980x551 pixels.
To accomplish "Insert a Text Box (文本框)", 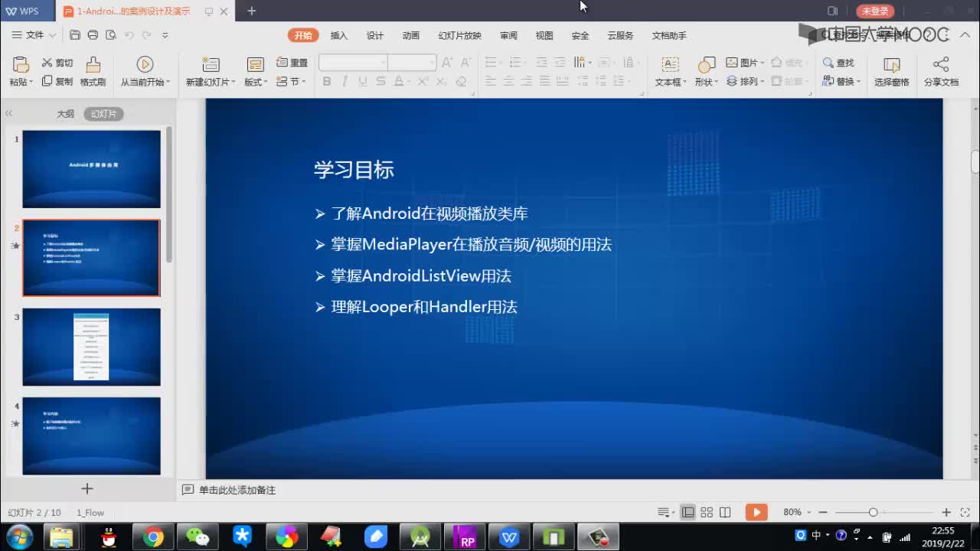I will click(671, 72).
